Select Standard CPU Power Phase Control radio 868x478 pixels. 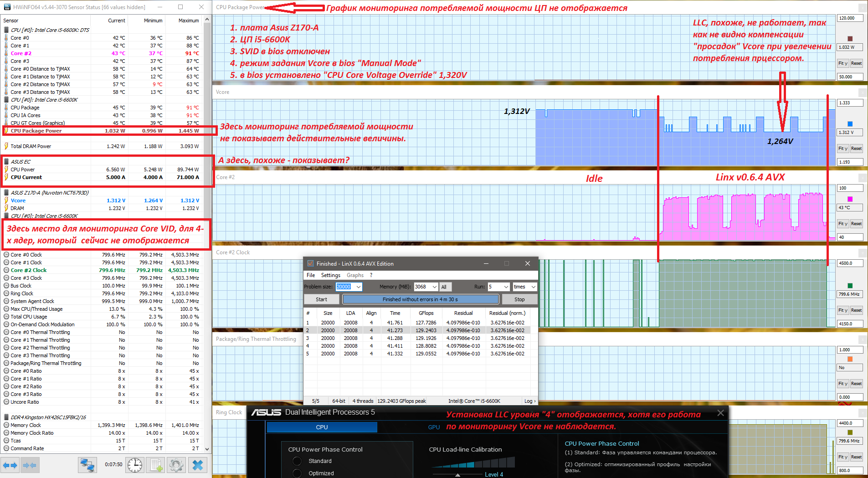coord(297,461)
